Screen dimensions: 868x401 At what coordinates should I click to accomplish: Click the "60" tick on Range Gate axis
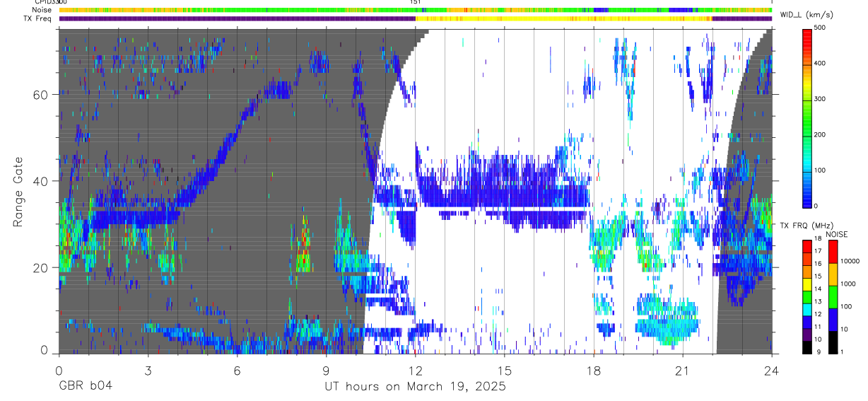[41, 94]
